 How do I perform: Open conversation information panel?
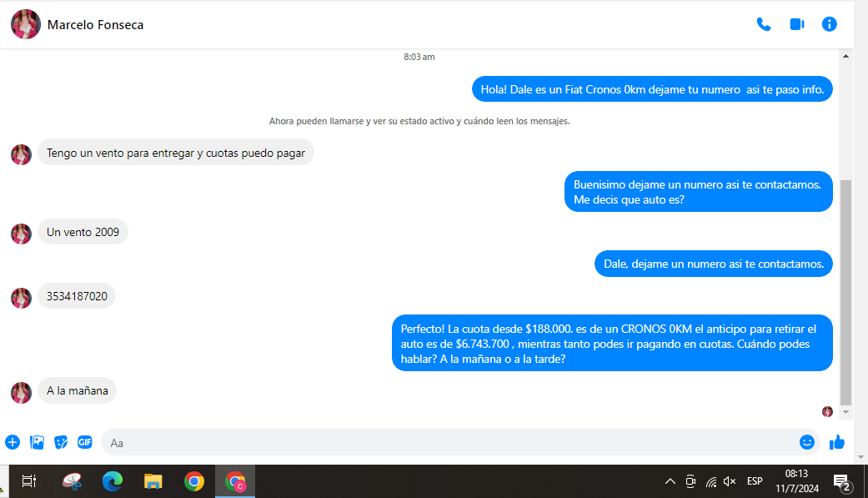click(829, 24)
